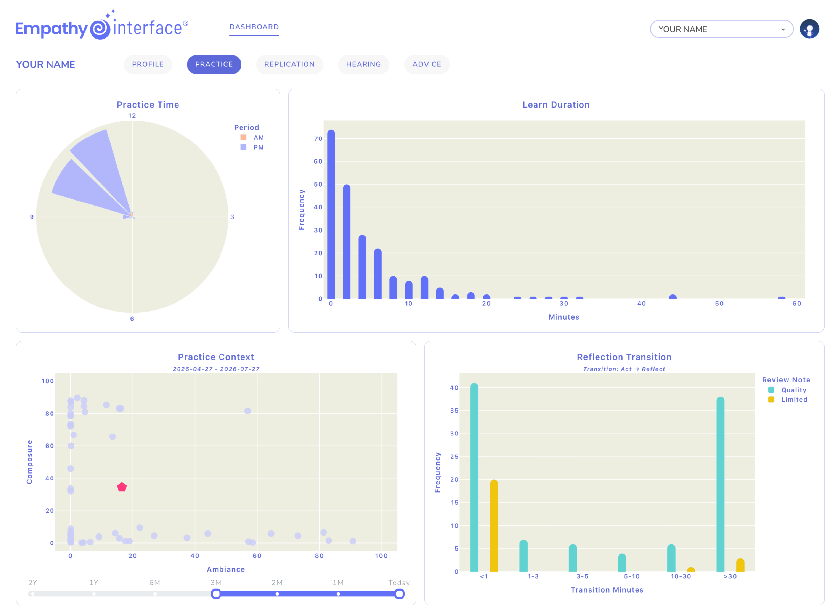Click the 6M label on the timeline
This screenshot has height=616, width=840.
point(155,583)
